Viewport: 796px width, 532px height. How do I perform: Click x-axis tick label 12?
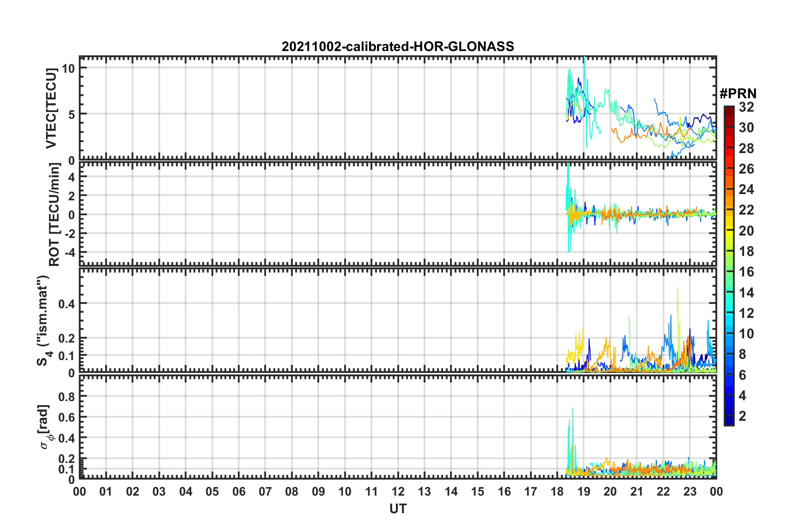(x=398, y=491)
